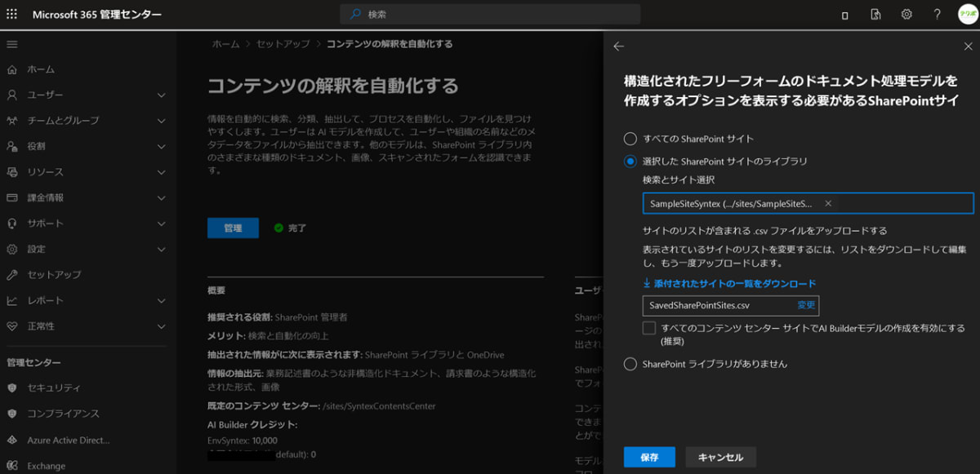Open the document download icon in header

click(875, 15)
